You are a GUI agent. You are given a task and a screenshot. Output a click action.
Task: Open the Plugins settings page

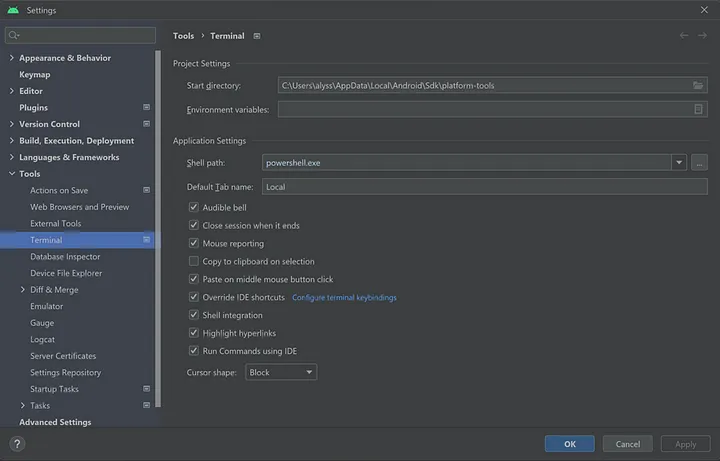pos(34,108)
